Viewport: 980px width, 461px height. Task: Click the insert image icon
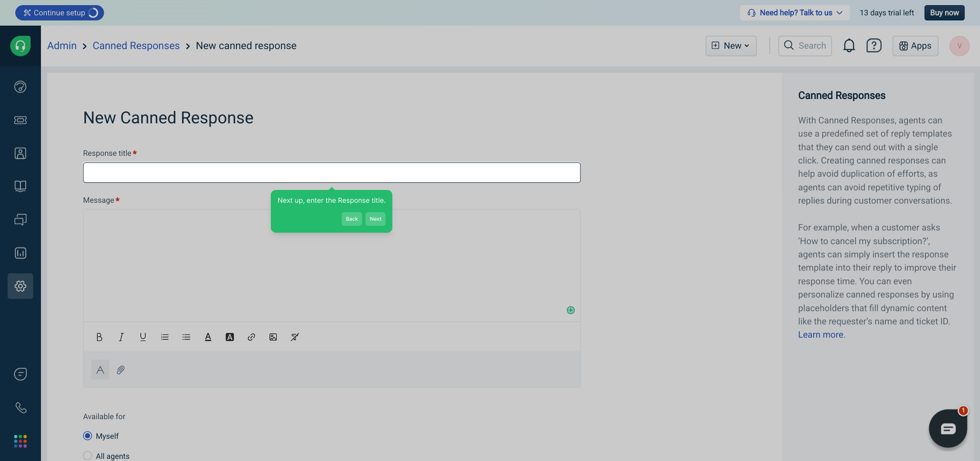click(x=273, y=337)
